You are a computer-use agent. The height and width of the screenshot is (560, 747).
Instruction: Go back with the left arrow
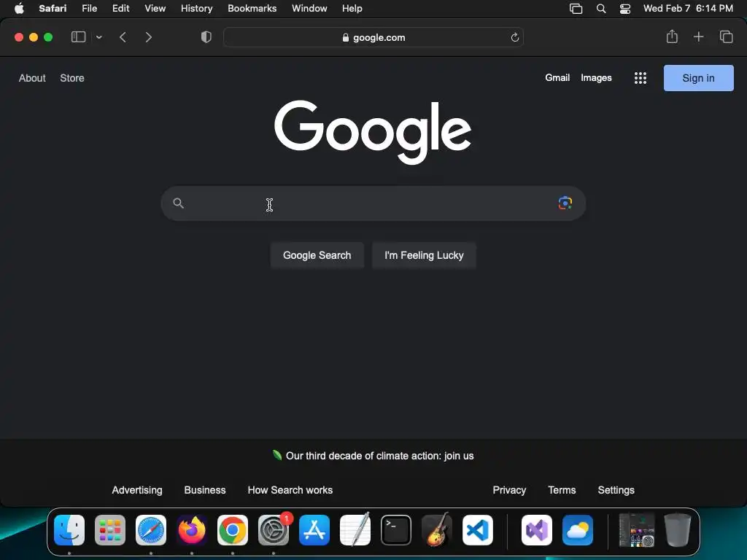123,37
